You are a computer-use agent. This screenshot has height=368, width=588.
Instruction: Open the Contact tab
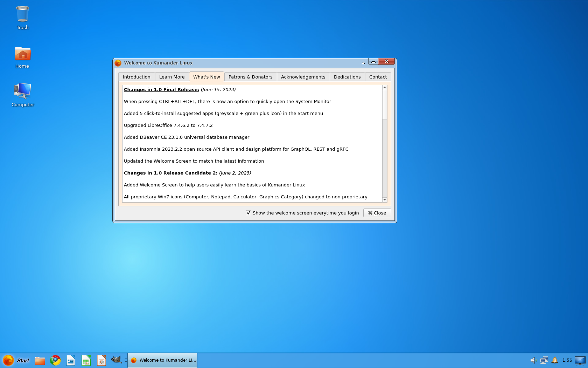coord(378,77)
